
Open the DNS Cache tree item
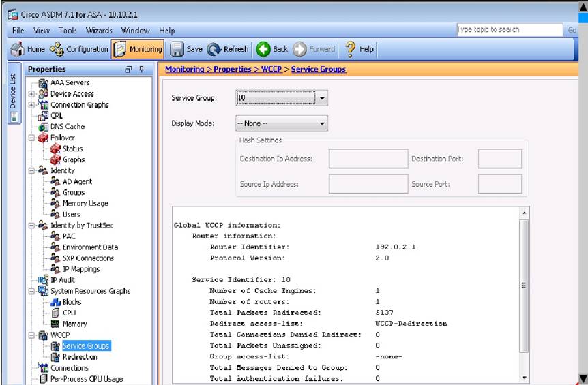tap(67, 127)
